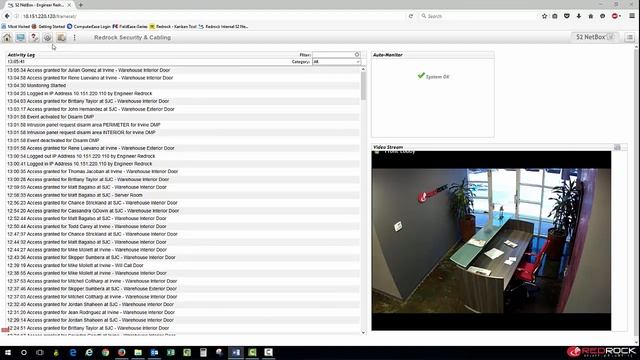Select the 13:03:17 John Hernandez access entry

pyautogui.click(x=183, y=109)
